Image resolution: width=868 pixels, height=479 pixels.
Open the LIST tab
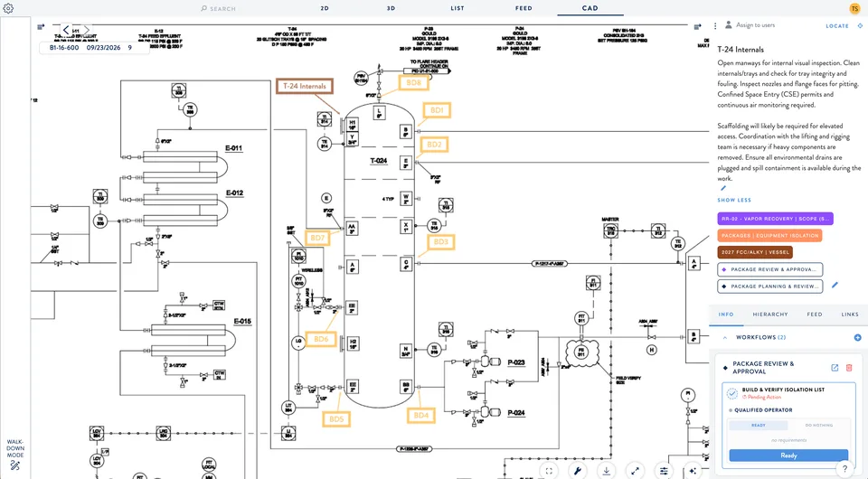[458, 8]
